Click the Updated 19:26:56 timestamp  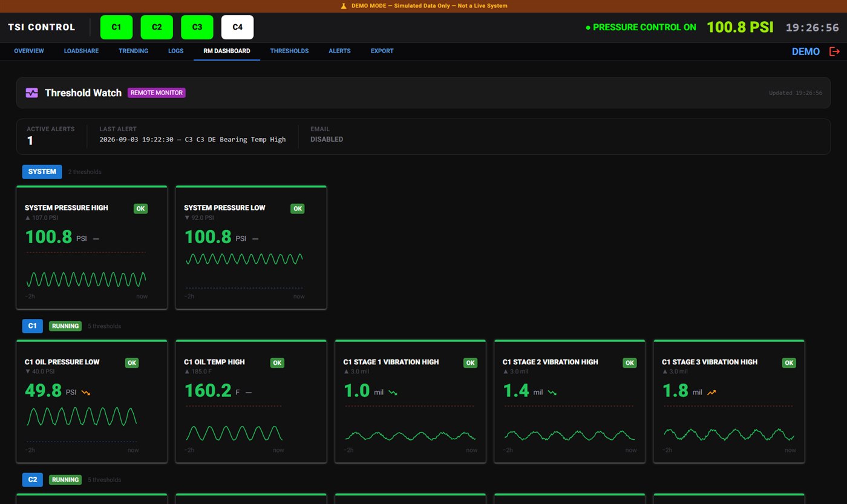(x=796, y=93)
